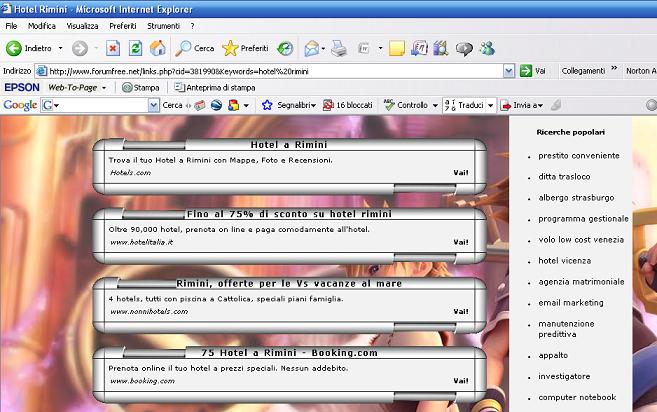Screen dimensions: 657x412
Task: Click Vai! on Hotel a Rimini ad
Action: point(460,173)
